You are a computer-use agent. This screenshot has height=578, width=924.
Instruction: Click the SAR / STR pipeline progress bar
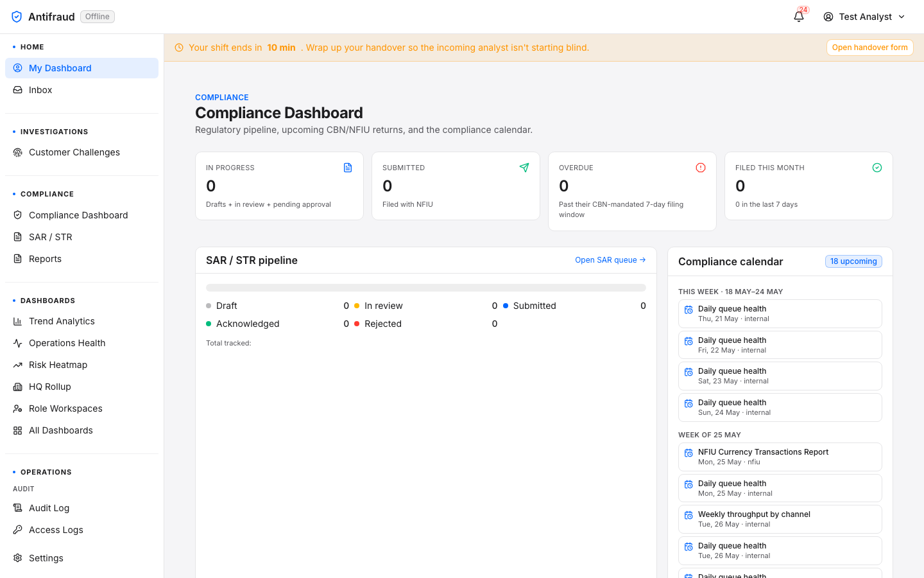click(x=426, y=288)
